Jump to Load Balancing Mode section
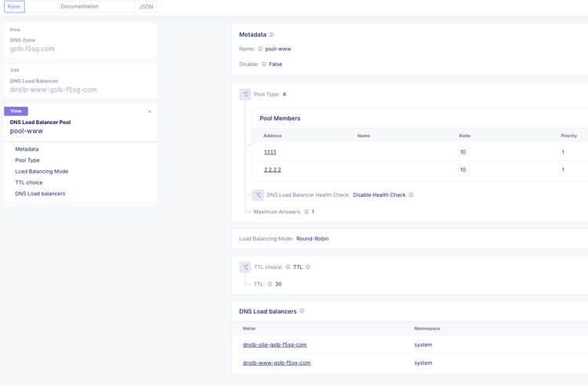 (42, 171)
